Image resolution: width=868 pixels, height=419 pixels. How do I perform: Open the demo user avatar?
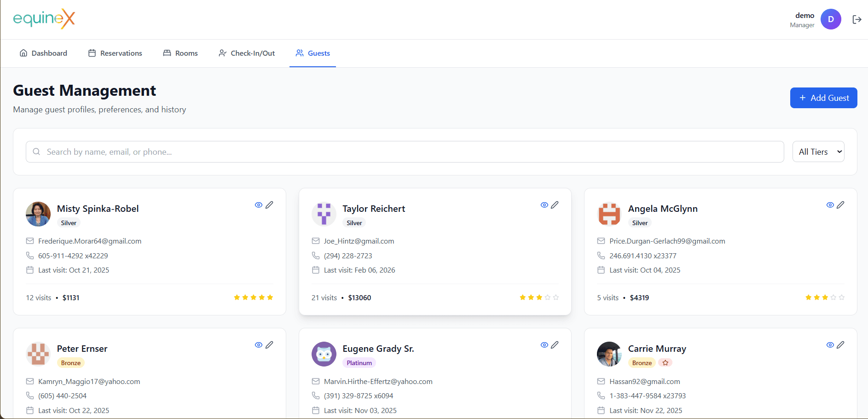(x=831, y=19)
